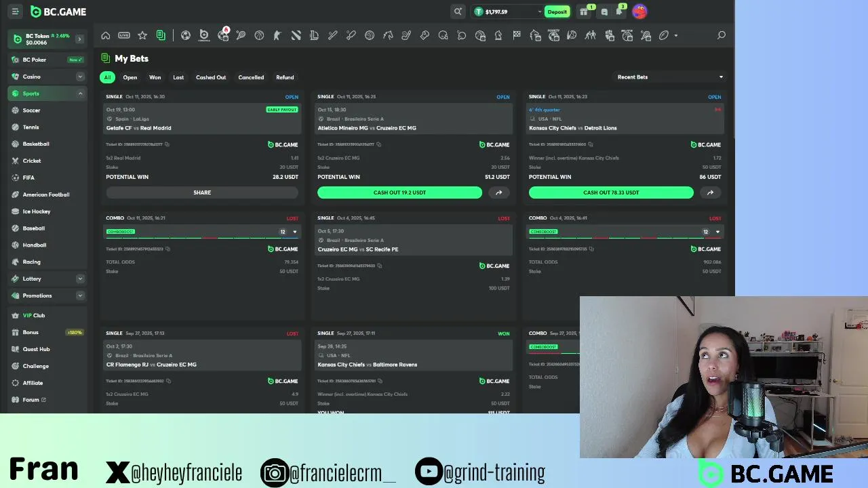This screenshot has height=488, width=868.
Task: Copy ticket ID of Getafe CF bet
Action: tap(167, 144)
